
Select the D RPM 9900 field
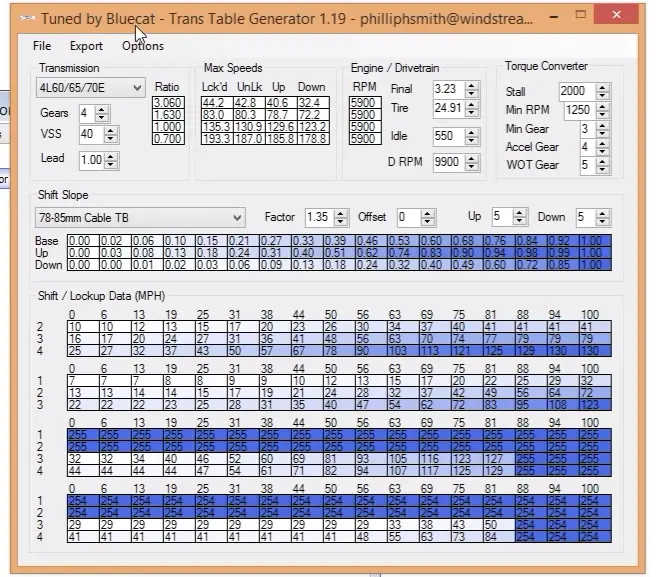coord(448,162)
